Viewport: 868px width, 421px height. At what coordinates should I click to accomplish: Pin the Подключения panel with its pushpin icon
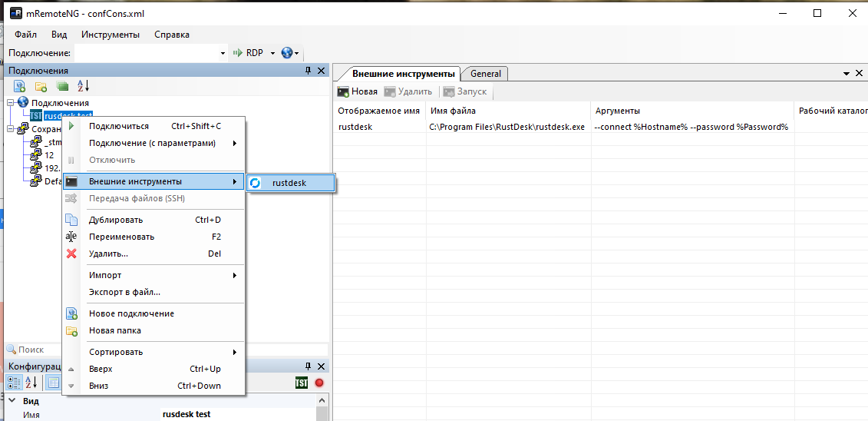[309, 71]
